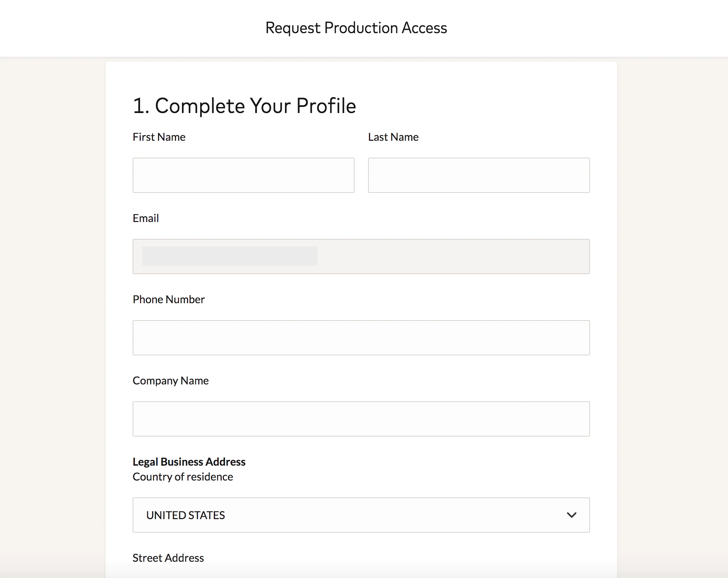Viewport: 728px width, 578px height.
Task: Open the Country of residence dropdown
Action: tap(361, 515)
